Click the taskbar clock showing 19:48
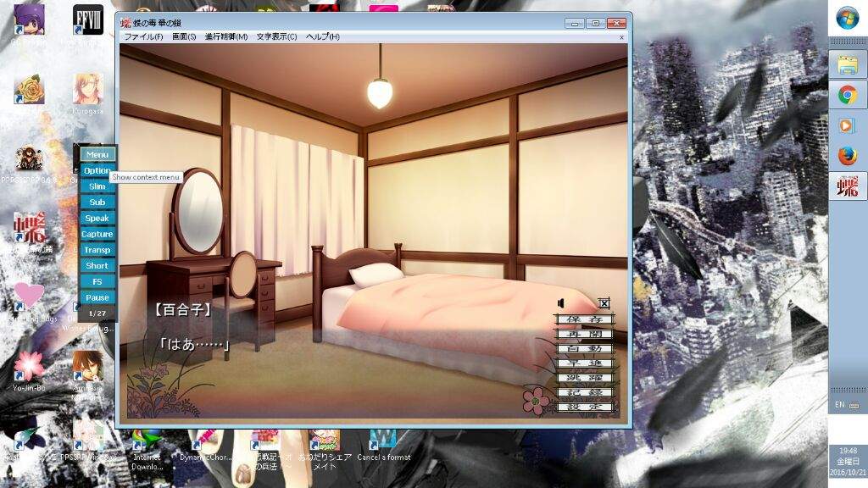 [848, 462]
